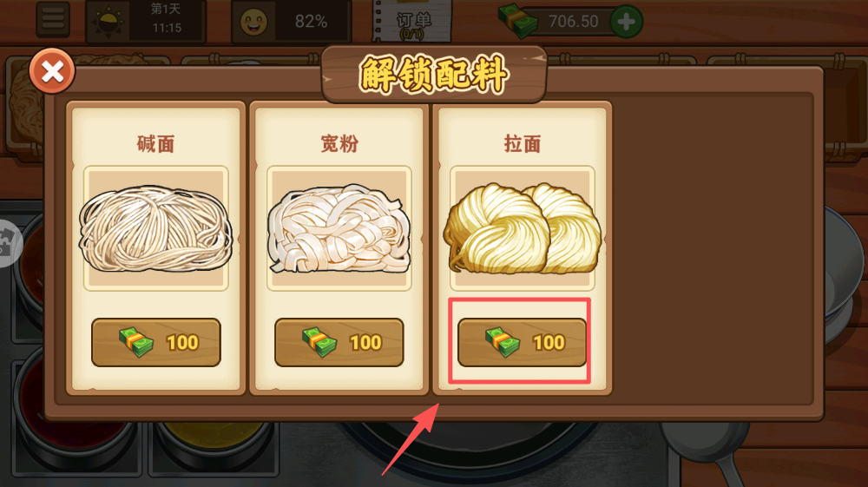The height and width of the screenshot is (487, 868).
Task: Tap the 706.50 money balance
Action: (x=573, y=22)
